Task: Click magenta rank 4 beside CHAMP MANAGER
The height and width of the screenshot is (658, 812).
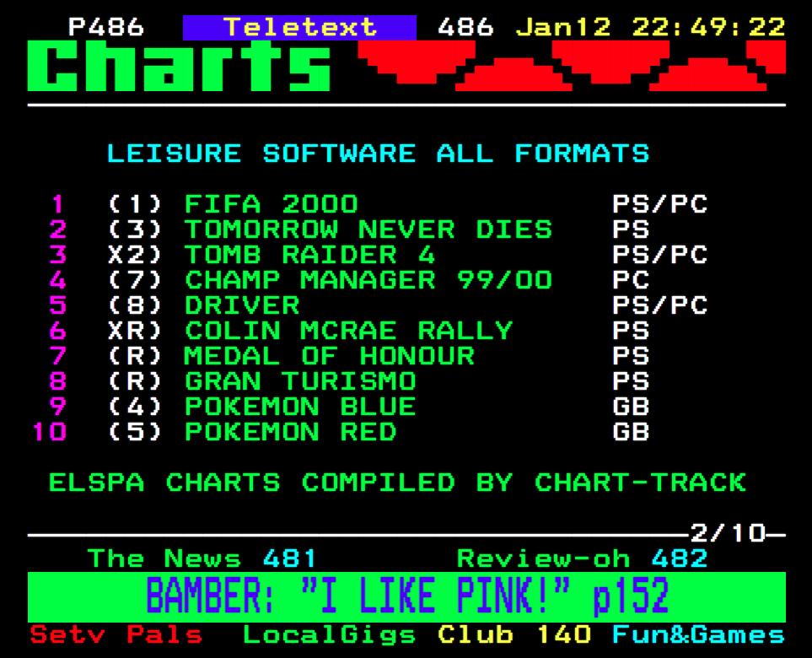Action: point(57,280)
